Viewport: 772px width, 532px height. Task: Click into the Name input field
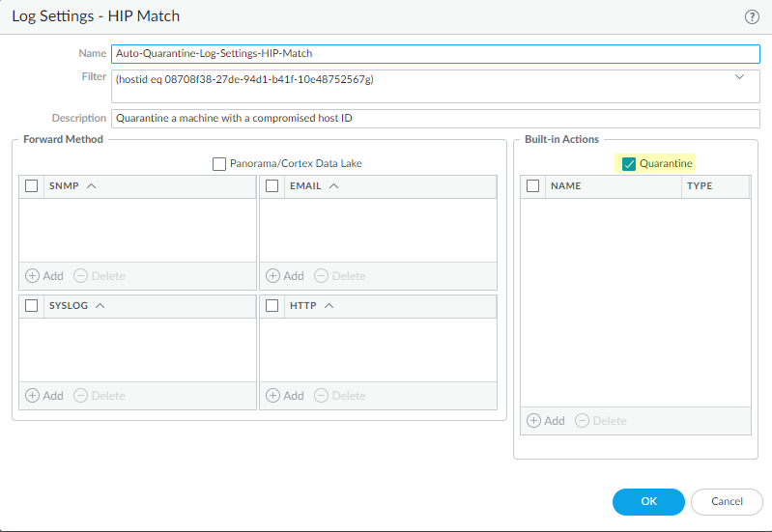tap(435, 54)
